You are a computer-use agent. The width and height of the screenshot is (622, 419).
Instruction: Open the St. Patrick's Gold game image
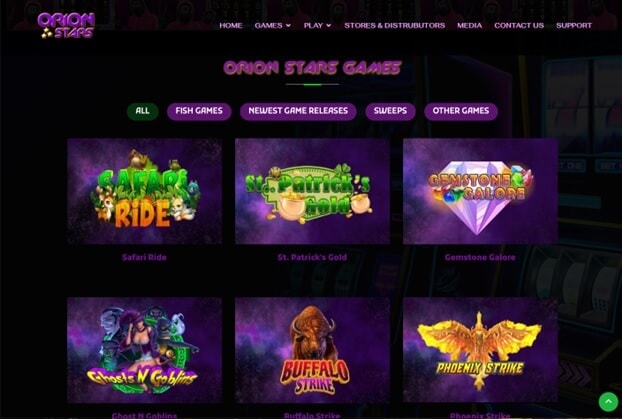tap(312, 191)
